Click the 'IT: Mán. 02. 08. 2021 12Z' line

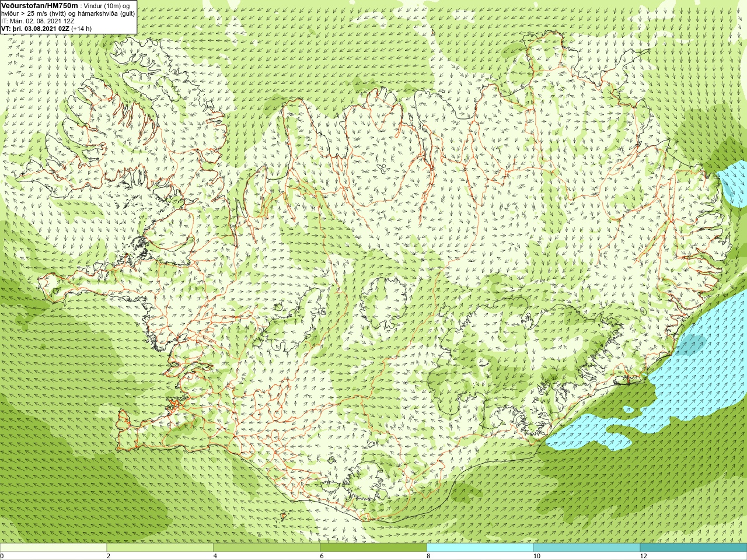point(38,21)
